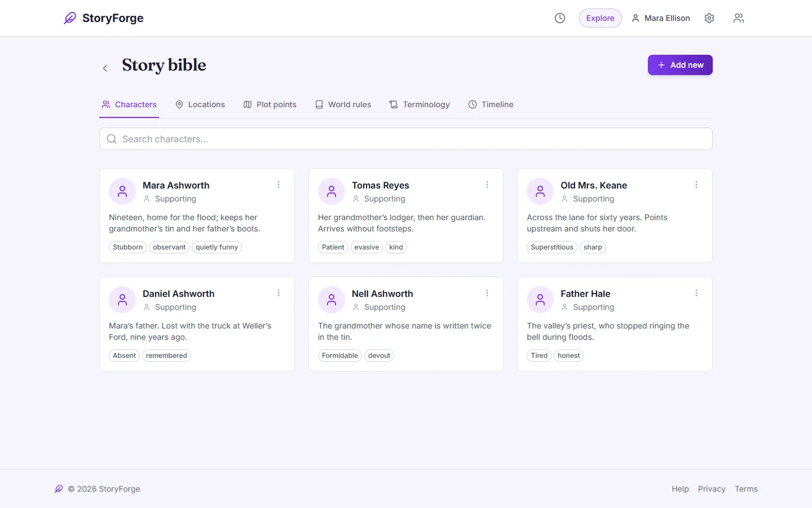Open the Terms link in footer

tap(746, 489)
